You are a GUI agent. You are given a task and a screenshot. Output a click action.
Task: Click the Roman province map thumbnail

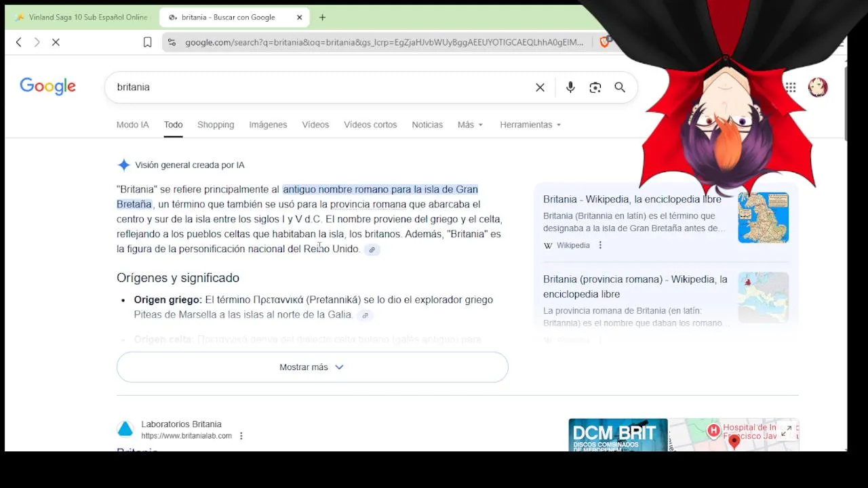coord(764,298)
